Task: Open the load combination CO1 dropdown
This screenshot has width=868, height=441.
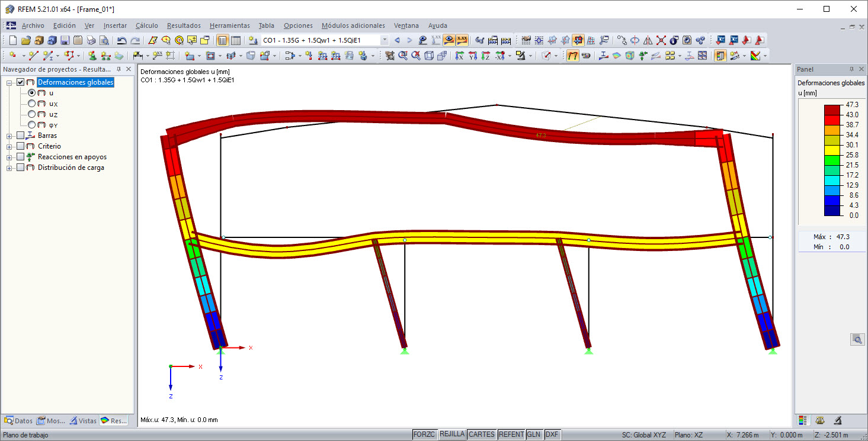Action: [385, 40]
